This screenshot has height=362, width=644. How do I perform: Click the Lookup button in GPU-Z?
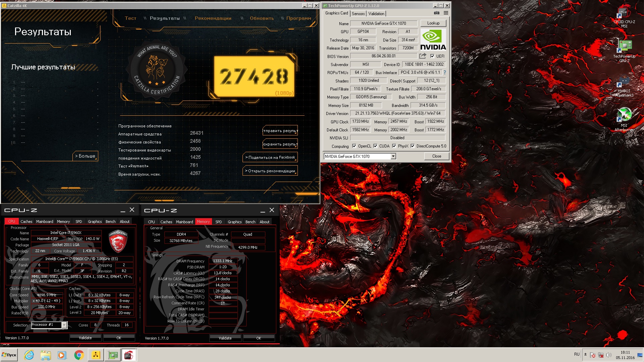coord(433,23)
